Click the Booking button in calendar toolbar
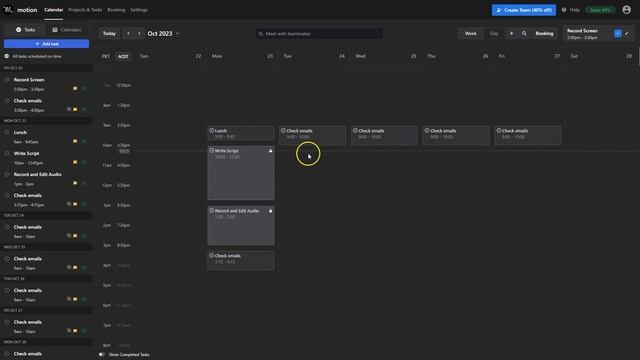640x360 pixels. point(544,33)
